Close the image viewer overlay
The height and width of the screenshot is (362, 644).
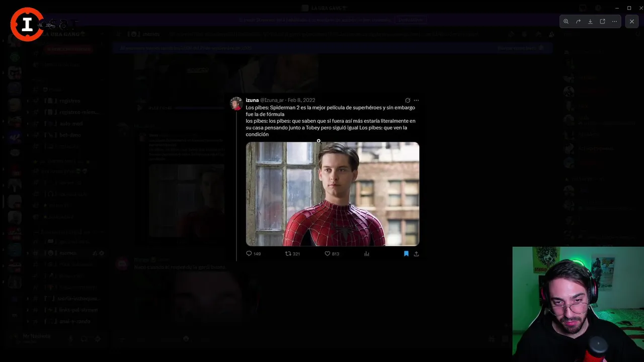point(632,22)
